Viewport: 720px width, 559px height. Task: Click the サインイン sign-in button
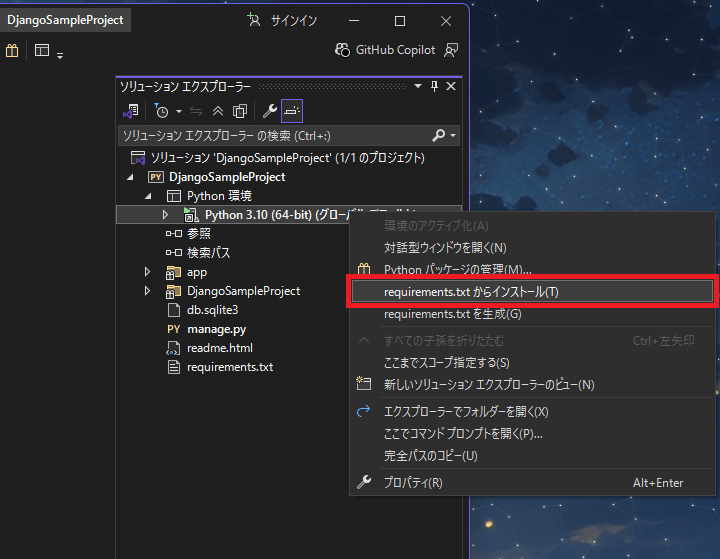pyautogui.click(x=286, y=20)
